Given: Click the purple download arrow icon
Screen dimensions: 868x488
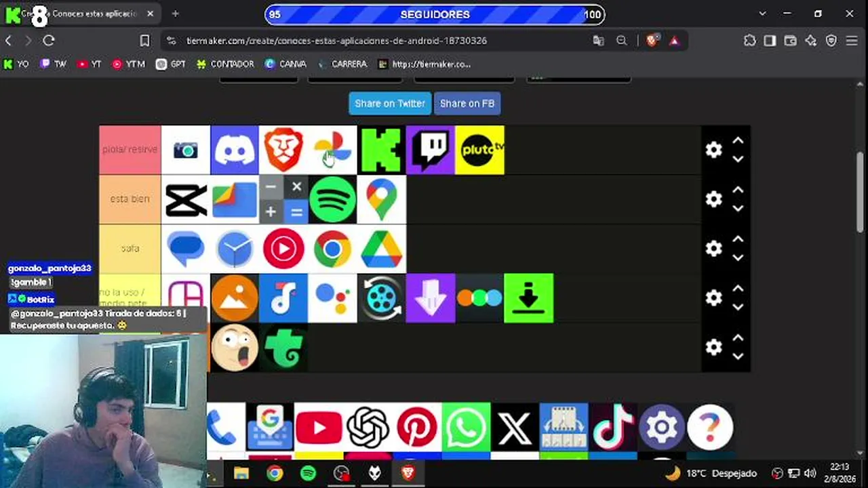Looking at the screenshot, I should (430, 298).
